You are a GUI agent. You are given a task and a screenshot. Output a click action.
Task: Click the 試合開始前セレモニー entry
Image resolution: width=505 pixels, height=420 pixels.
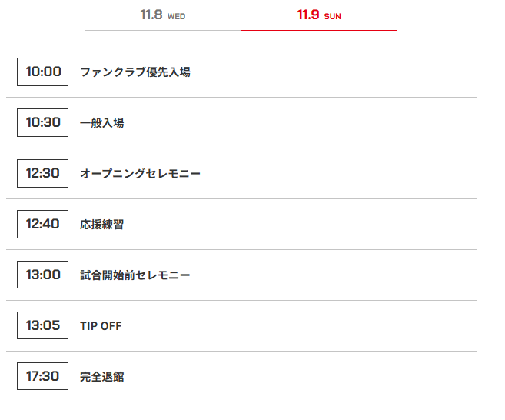pos(135,275)
